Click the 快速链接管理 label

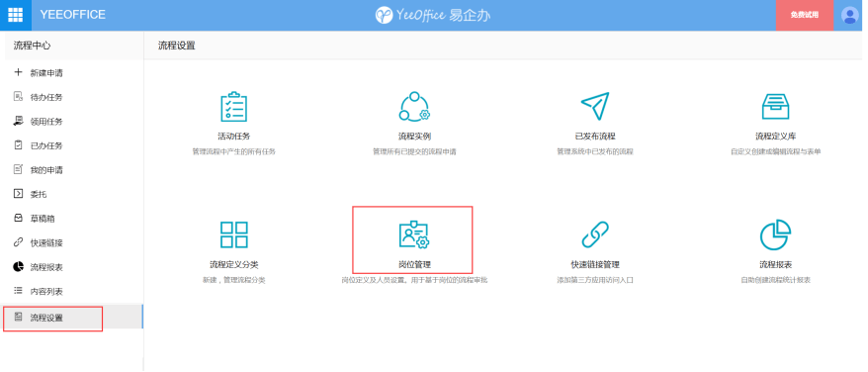pos(595,264)
